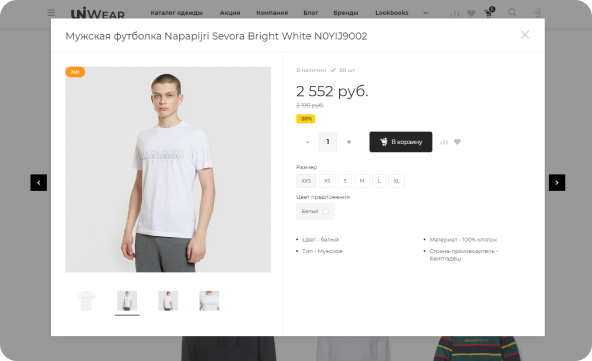
Task: Add product to wishlist heart icon
Action: [x=457, y=142]
